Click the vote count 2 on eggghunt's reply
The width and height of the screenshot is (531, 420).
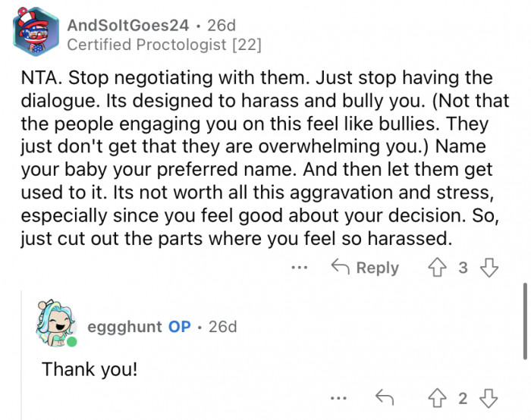click(463, 398)
